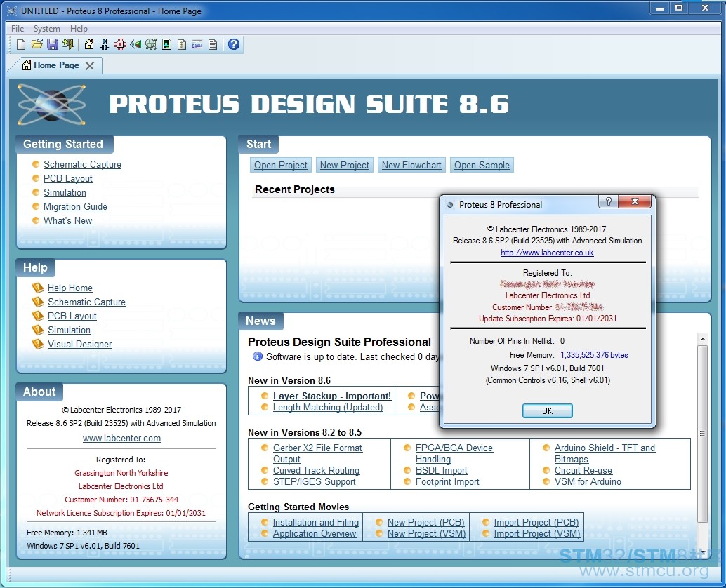Click the New Flowchart button
Viewport: 726px width, 588px height.
click(411, 165)
